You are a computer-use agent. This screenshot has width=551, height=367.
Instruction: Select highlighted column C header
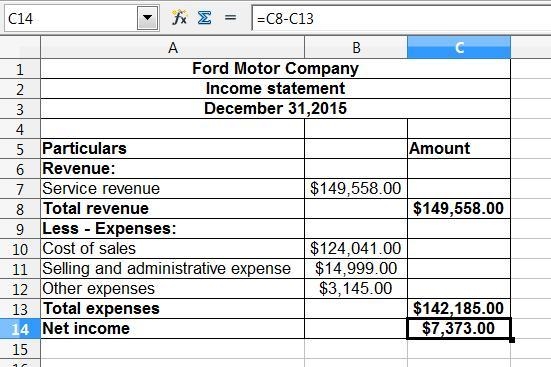click(459, 47)
